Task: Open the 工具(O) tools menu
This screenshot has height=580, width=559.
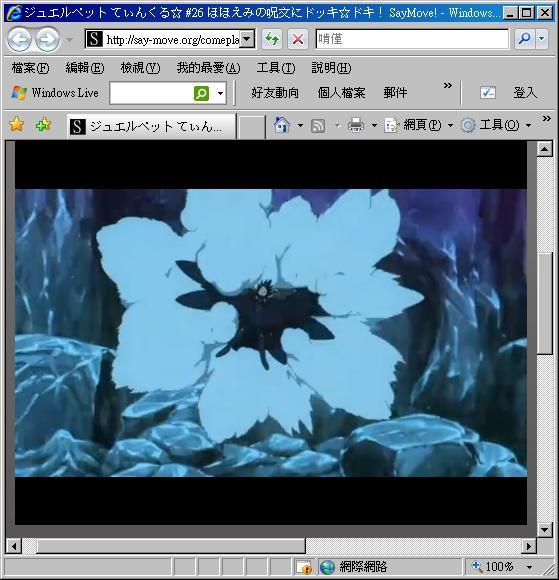Action: click(x=495, y=125)
